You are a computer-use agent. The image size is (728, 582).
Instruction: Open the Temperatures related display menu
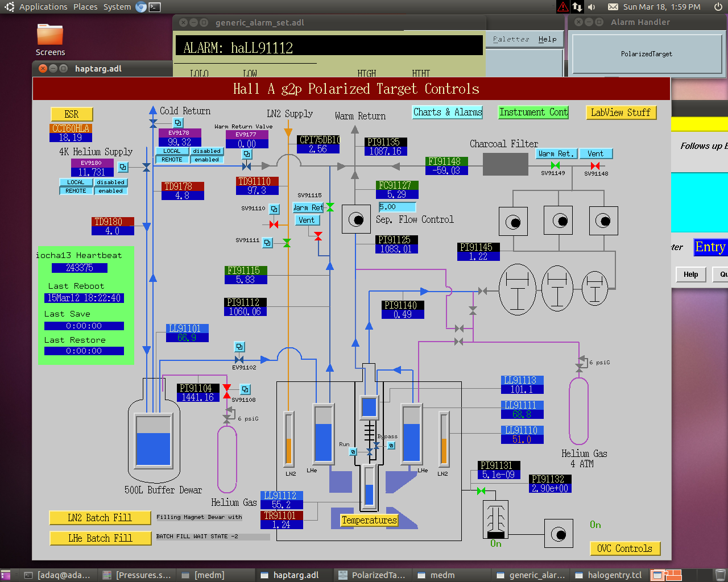coord(369,520)
